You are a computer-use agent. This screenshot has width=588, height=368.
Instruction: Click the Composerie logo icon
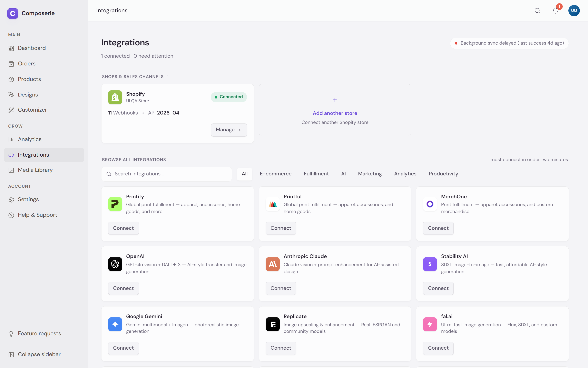point(13,13)
